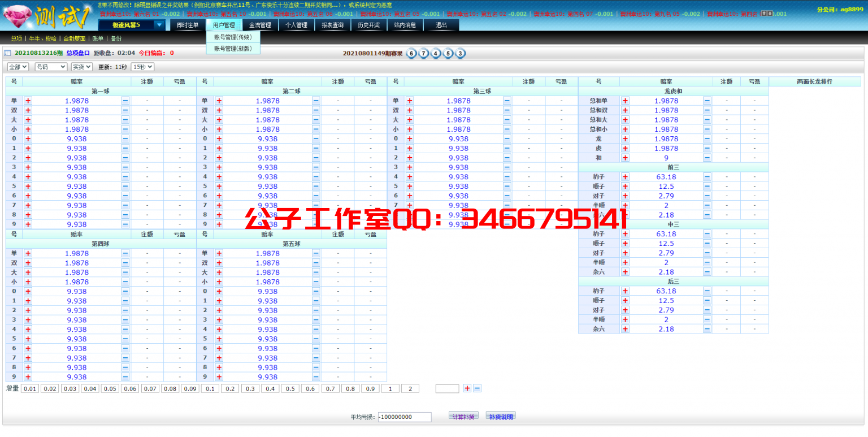Go to the 总项 link
Image resolution: width=868 pixels, height=437 pixels.
16,38
